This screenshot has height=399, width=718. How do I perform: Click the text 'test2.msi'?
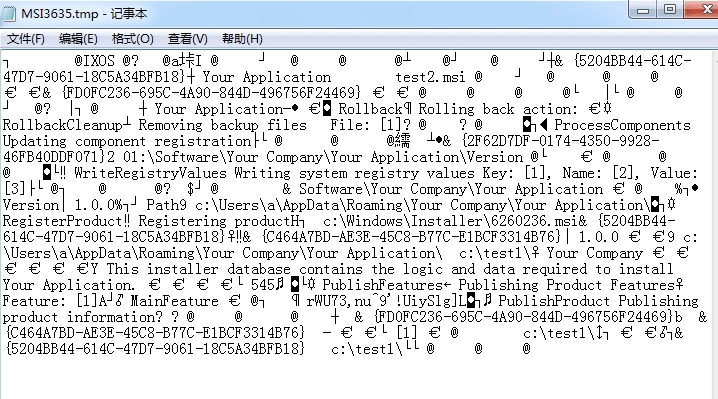(430, 77)
